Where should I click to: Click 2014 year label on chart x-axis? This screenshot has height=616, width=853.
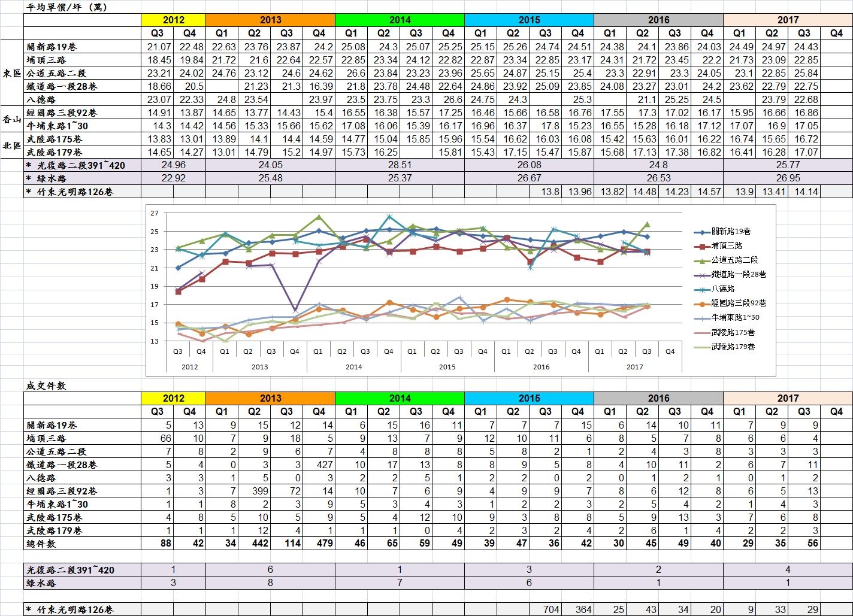pyautogui.click(x=353, y=366)
